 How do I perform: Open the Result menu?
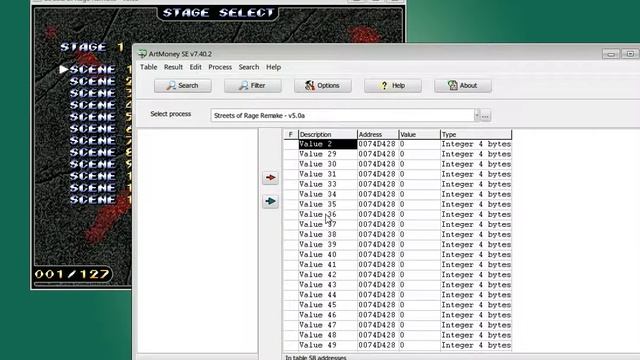click(x=173, y=67)
